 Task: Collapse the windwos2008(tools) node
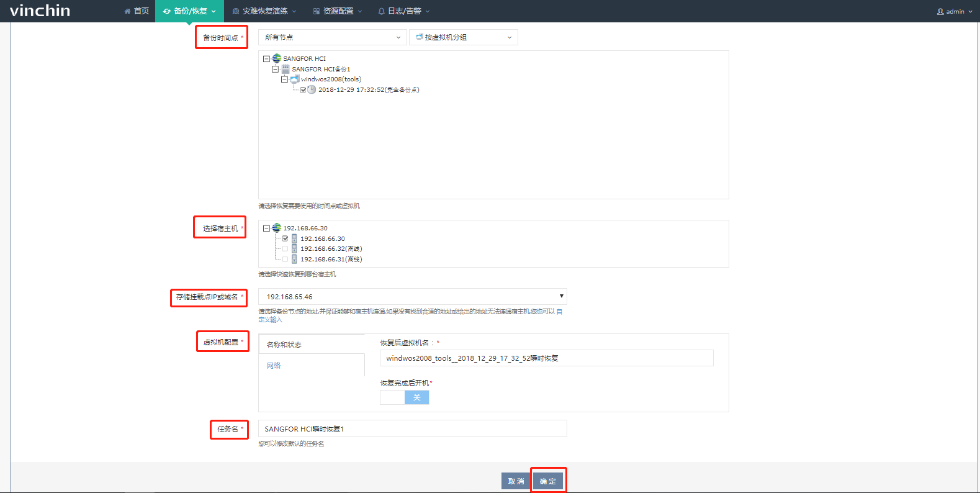tap(284, 79)
